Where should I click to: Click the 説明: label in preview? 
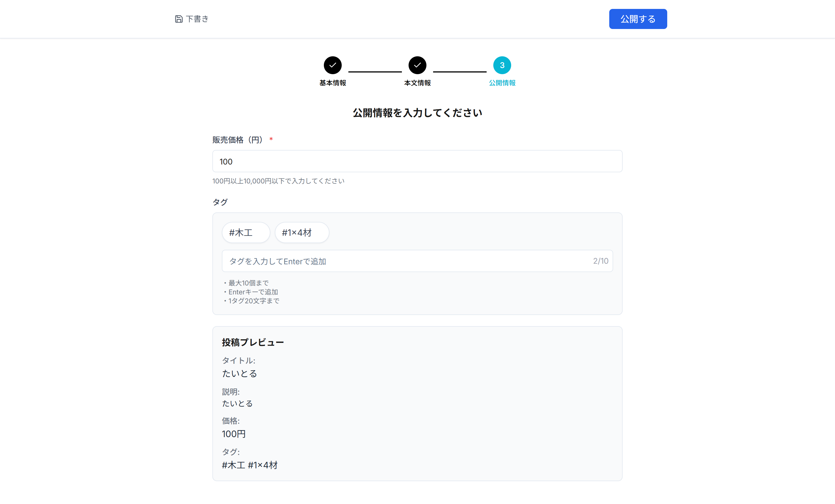click(230, 392)
